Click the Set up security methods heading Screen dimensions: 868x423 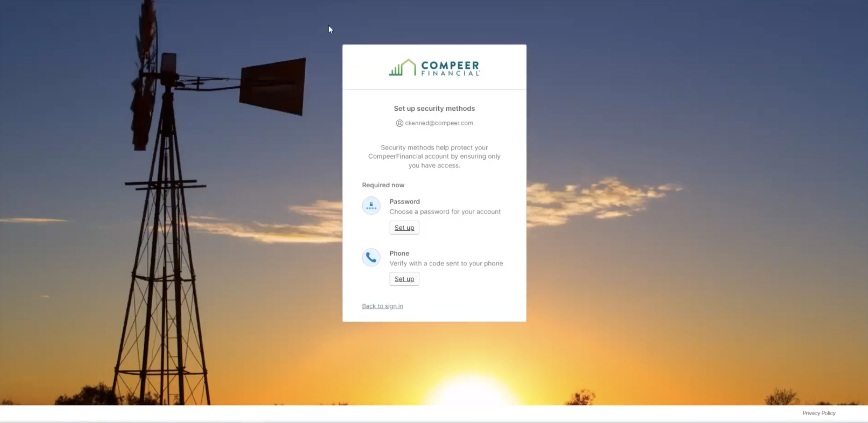point(434,109)
